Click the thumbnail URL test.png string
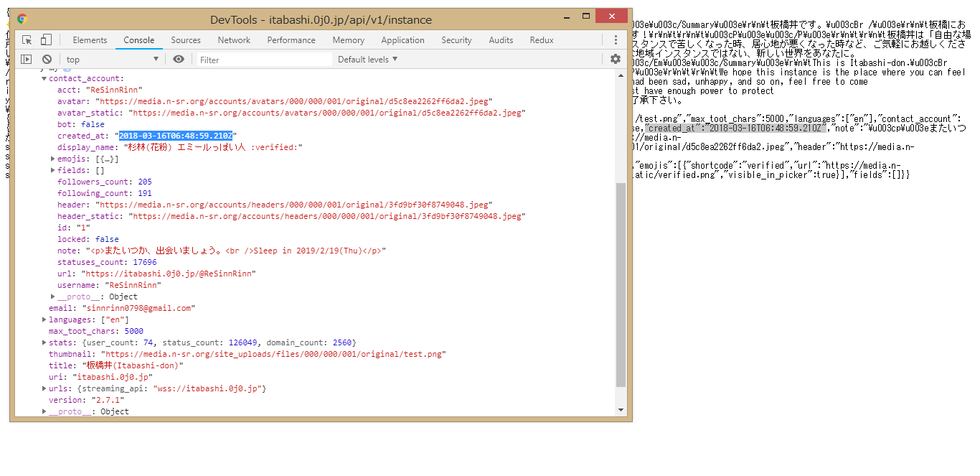 (x=273, y=354)
